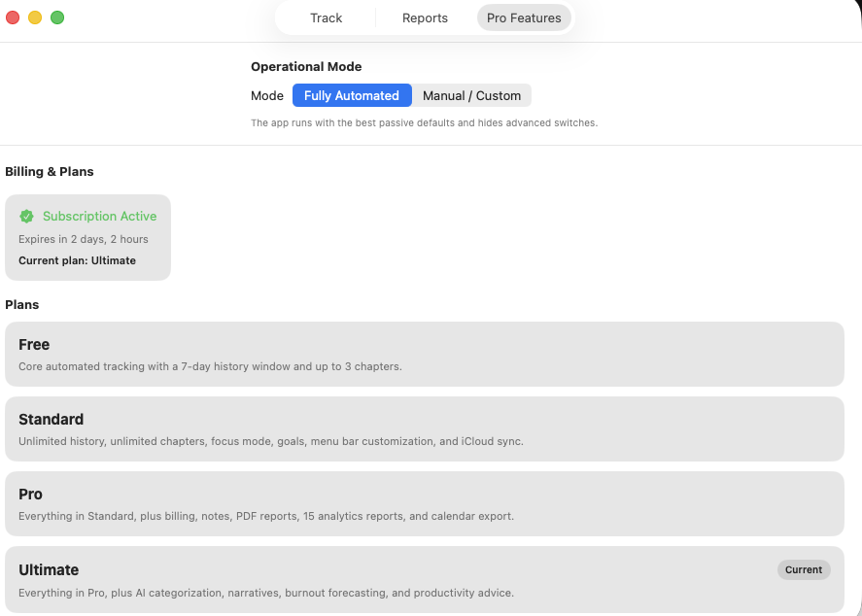This screenshot has width=862, height=616.
Task: Select the Ultimate plan card
Action: point(425,580)
